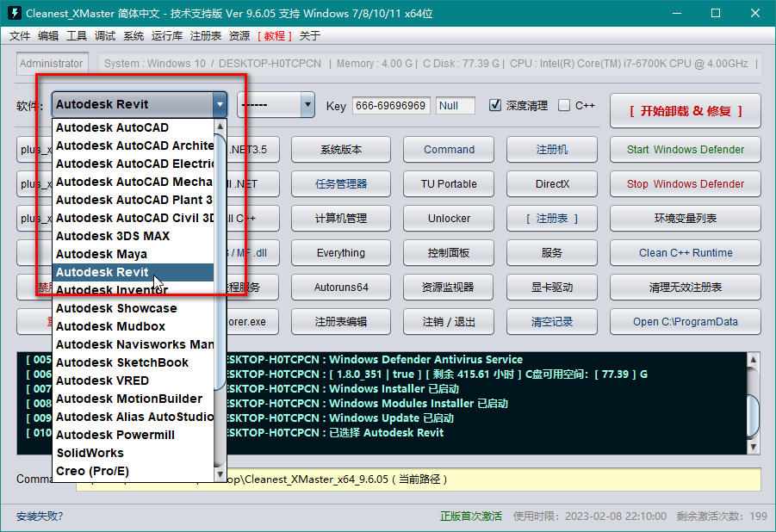The image size is (776, 532).
Task: Choose Autodesk 3DS MAX in dropdown
Action: (133, 236)
